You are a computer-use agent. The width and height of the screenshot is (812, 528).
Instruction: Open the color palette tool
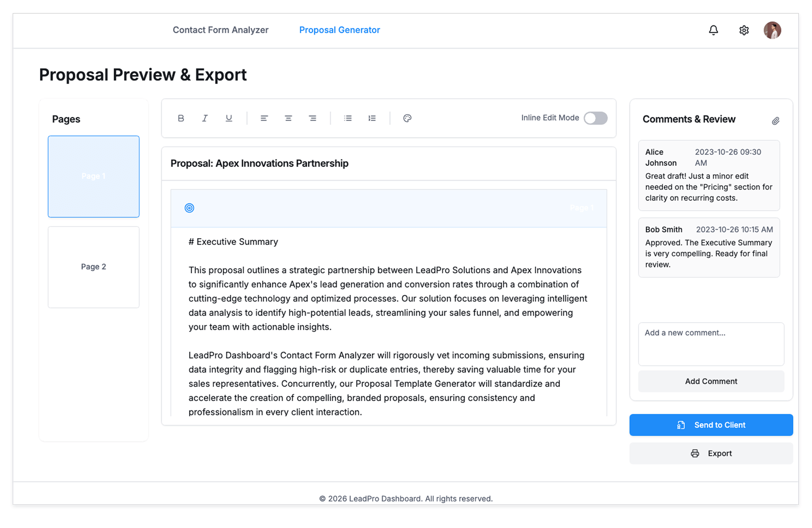(407, 118)
